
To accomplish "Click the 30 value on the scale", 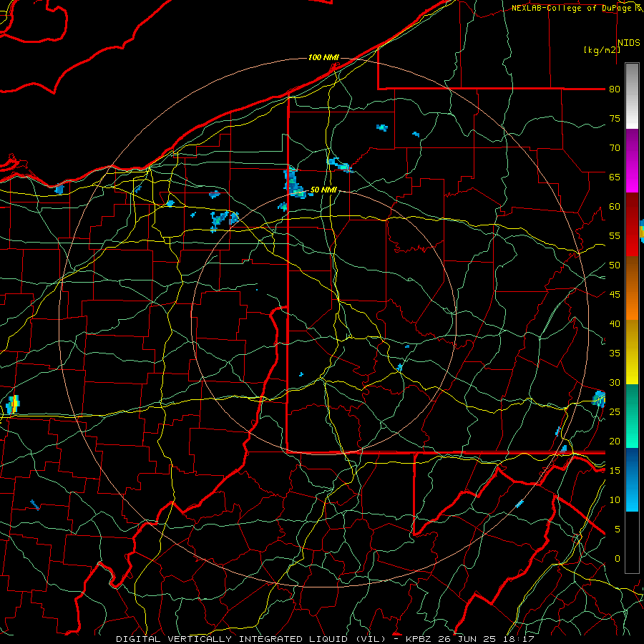I will tap(615, 383).
